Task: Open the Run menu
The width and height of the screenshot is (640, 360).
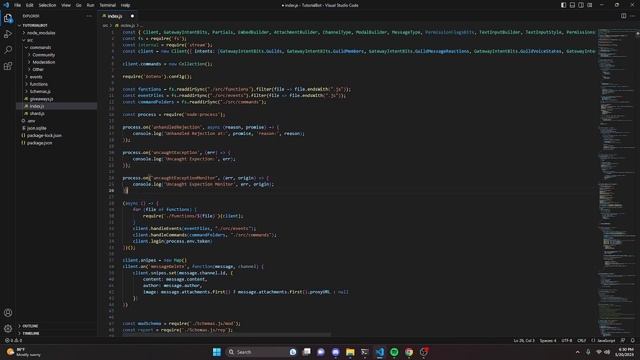Action: point(91,5)
